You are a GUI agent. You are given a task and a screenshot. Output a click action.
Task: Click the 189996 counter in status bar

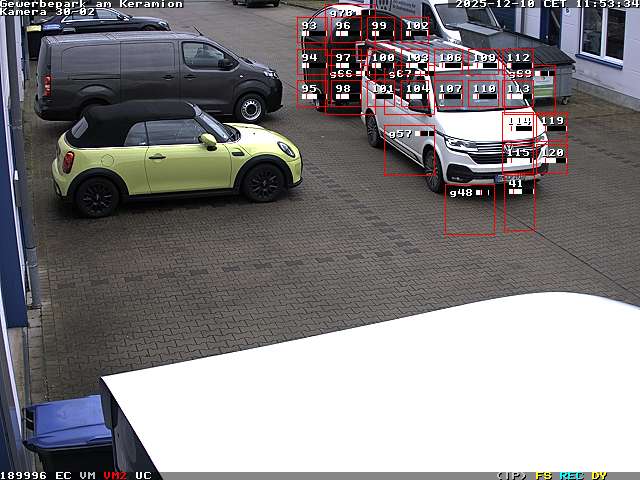click(x=24, y=475)
